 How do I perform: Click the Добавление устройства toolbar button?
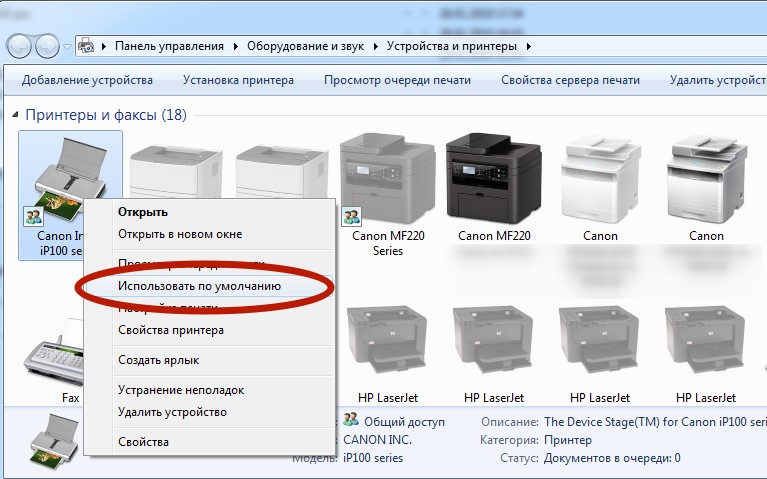pyautogui.click(x=87, y=80)
